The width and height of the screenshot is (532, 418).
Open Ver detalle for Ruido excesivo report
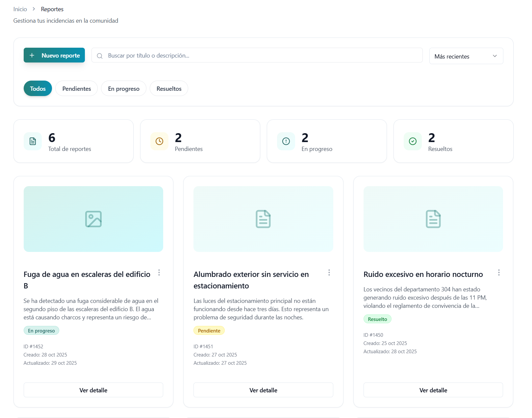tap(433, 390)
